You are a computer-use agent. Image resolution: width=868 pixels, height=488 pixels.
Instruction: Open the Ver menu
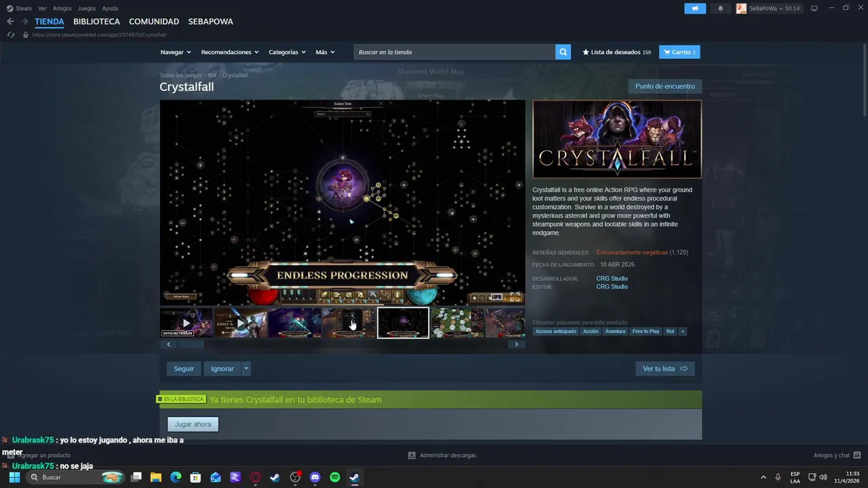coord(42,8)
